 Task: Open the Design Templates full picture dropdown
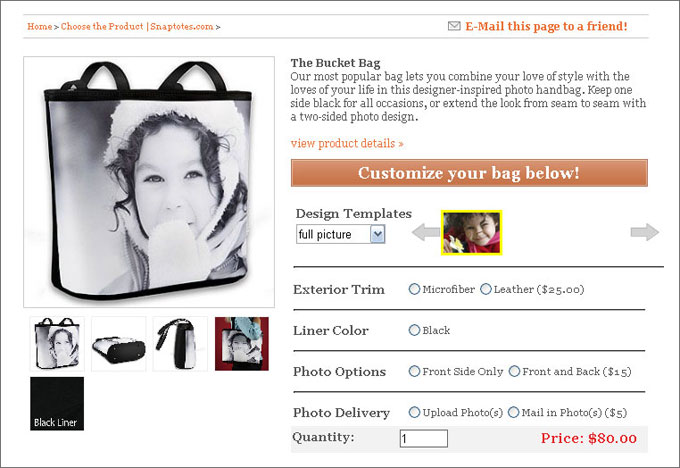tap(340, 234)
